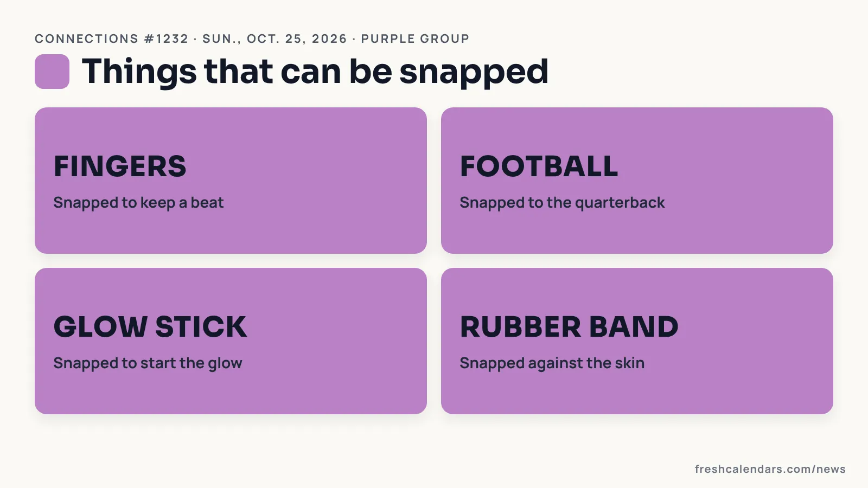The height and width of the screenshot is (488, 868).
Task: Select the FINGERS card
Action: [x=231, y=181]
